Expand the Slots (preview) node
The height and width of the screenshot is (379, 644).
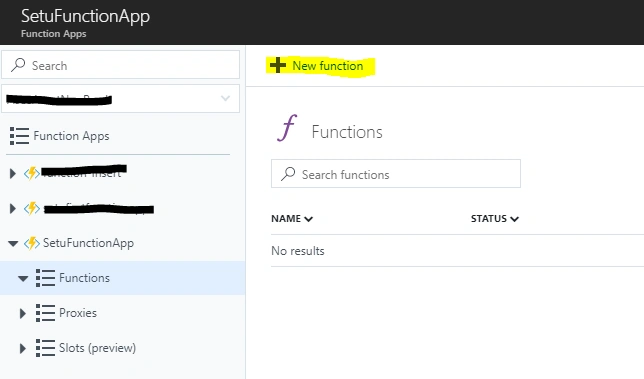[23, 349]
